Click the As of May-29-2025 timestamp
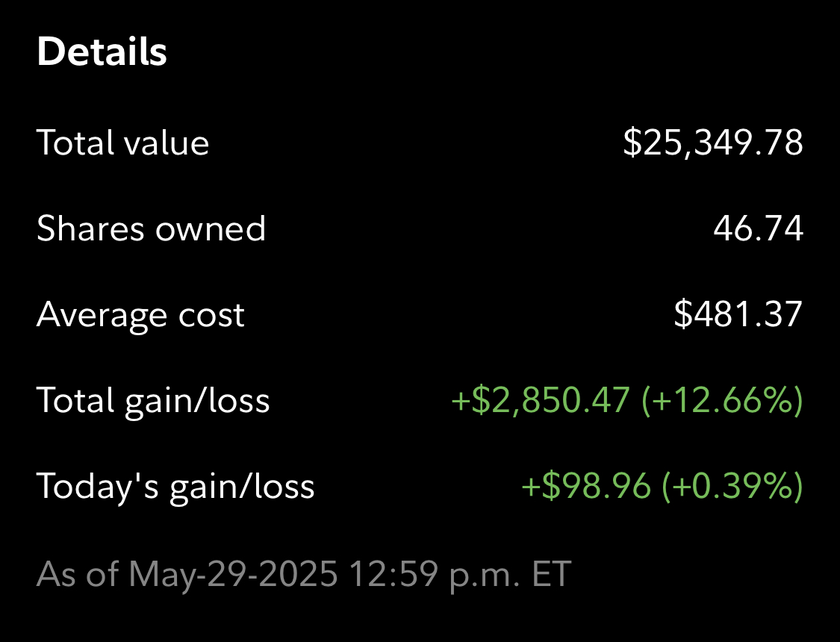The width and height of the screenshot is (840, 642). (x=187, y=574)
